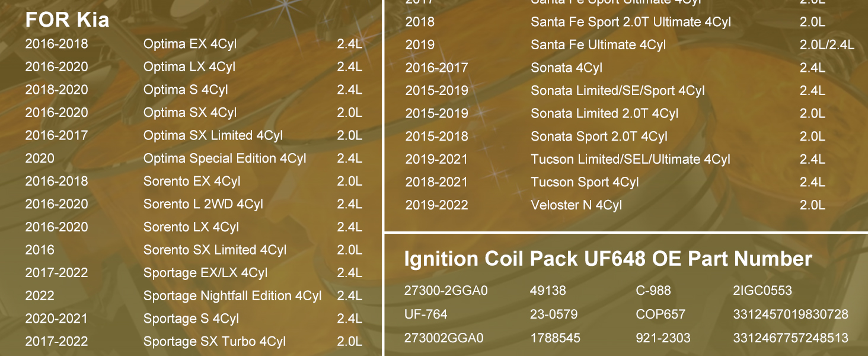This screenshot has width=868, height=356.
Task: Click Tucson Limited/SEL/Ultimate 4Cyl entry
Action: [630, 160]
